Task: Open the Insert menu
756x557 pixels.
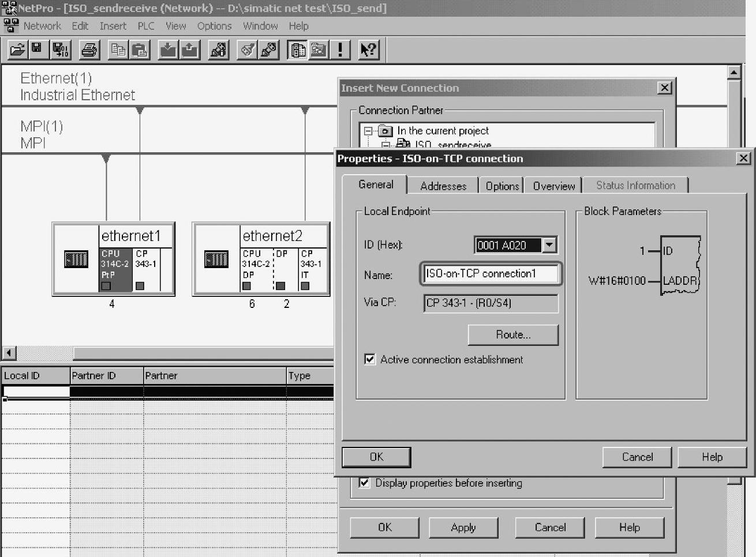Action: click(x=113, y=26)
